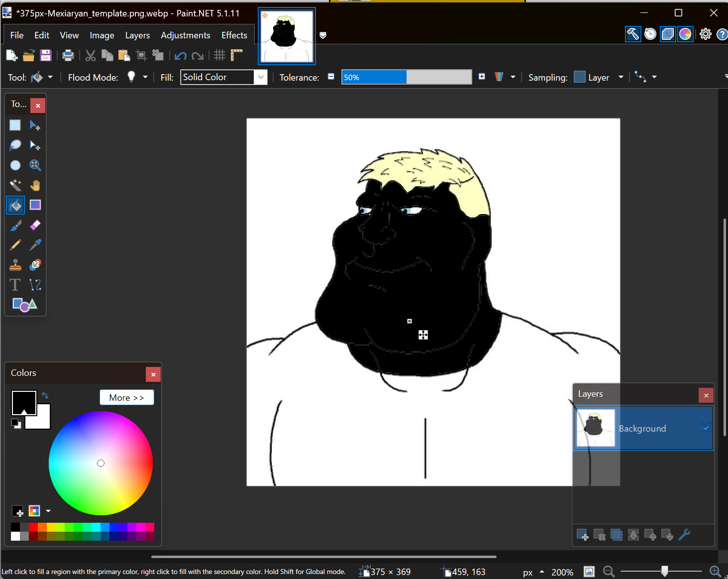The width and height of the screenshot is (728, 579).
Task: Expand the Flood Mode dropdown
Action: point(145,77)
